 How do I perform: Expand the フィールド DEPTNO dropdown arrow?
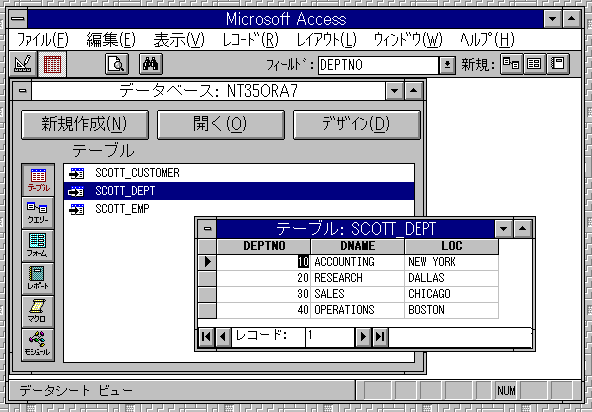[447, 65]
